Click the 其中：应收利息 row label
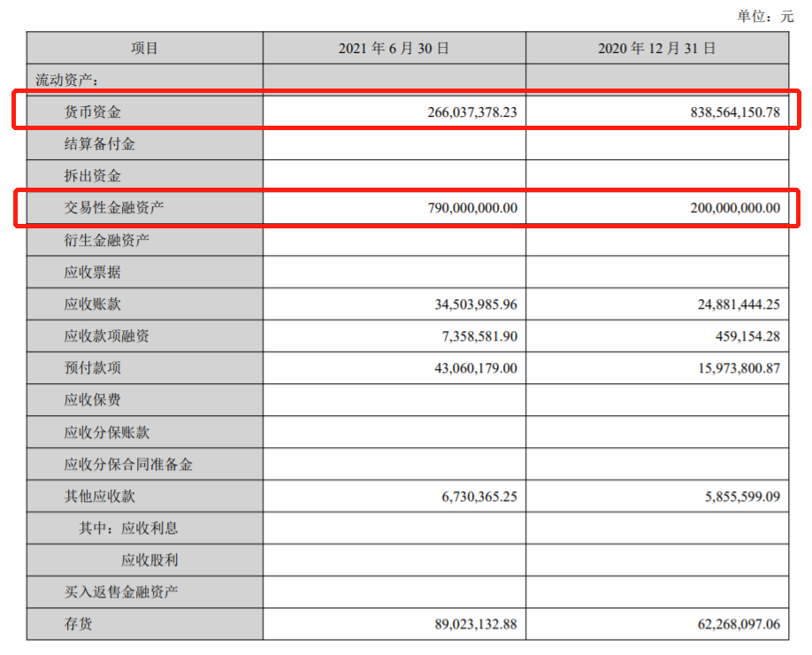This screenshot has height=655, width=812. pos(128,528)
